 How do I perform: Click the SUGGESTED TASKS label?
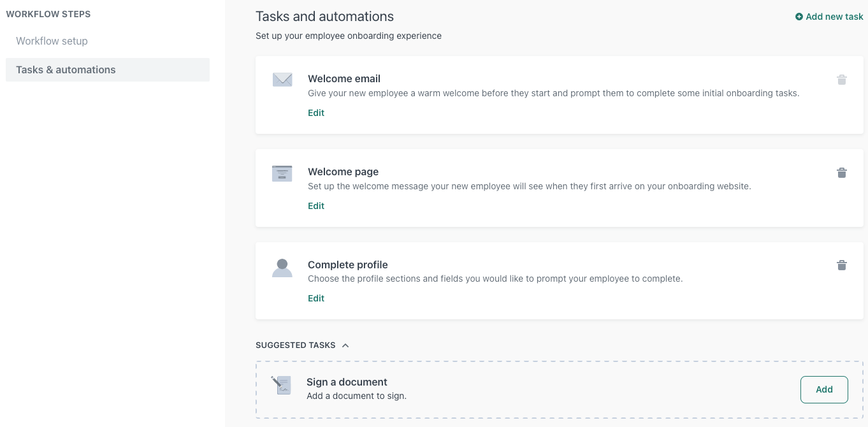pyautogui.click(x=296, y=345)
